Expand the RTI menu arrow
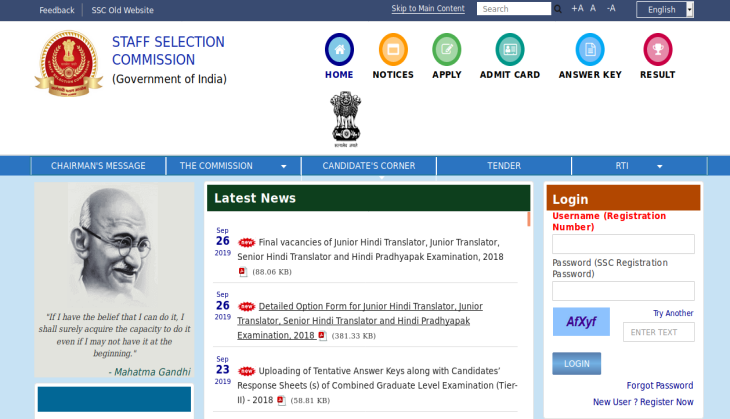 click(x=659, y=166)
